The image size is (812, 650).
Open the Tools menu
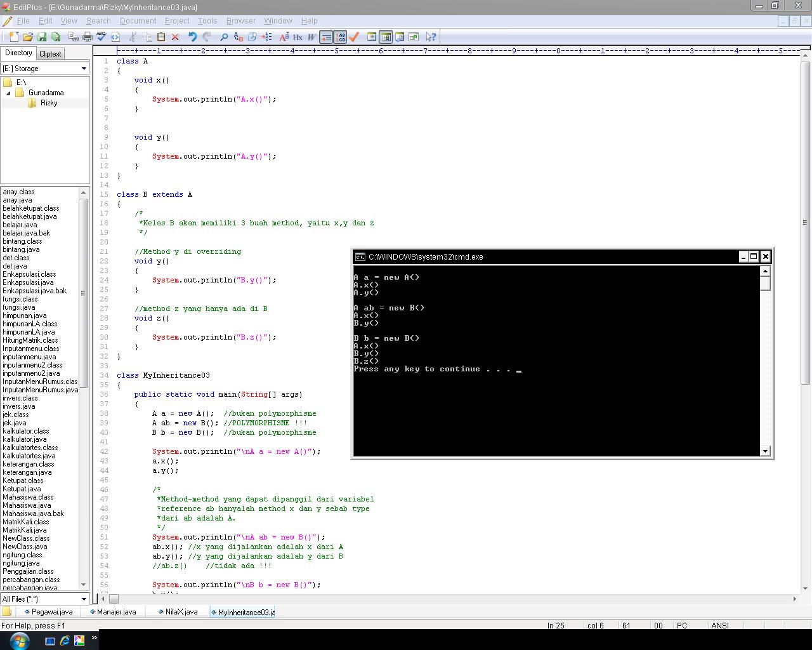[x=207, y=21]
